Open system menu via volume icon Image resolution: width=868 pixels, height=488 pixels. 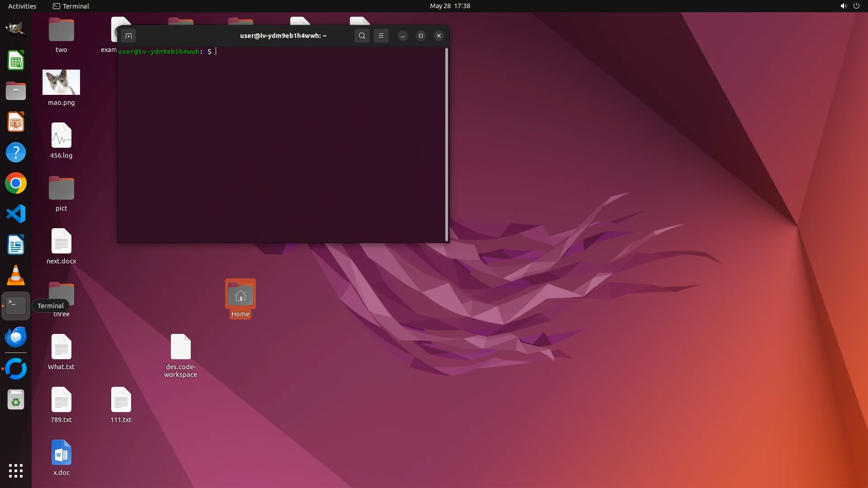pos(843,6)
